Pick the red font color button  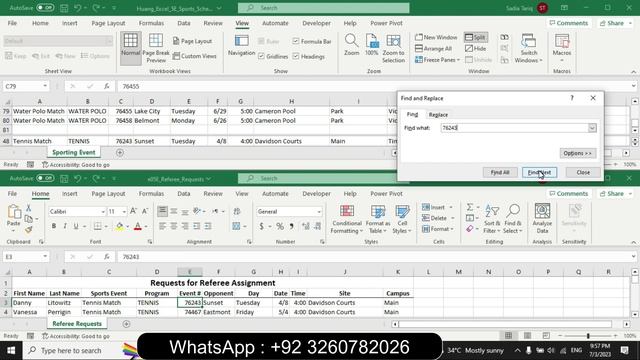click(138, 226)
